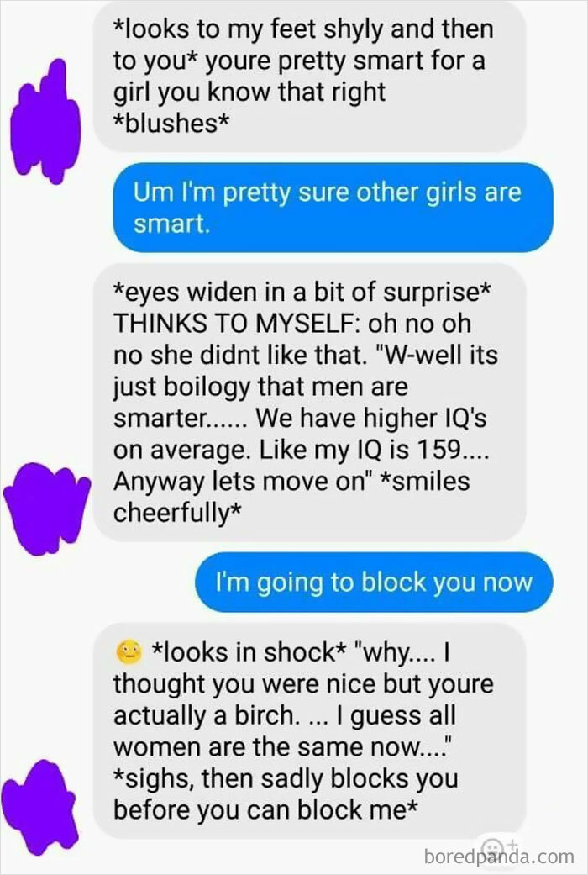
Task: Click the phrase 'Anyway lets move on'
Action: coord(239,482)
